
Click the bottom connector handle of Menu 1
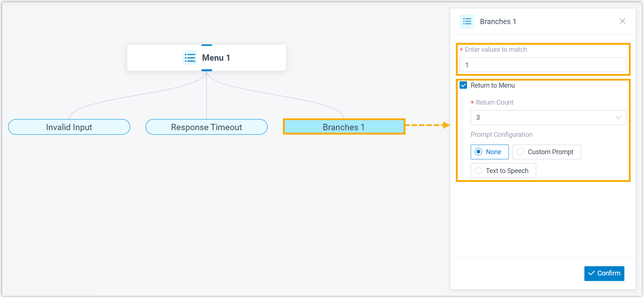207,70
